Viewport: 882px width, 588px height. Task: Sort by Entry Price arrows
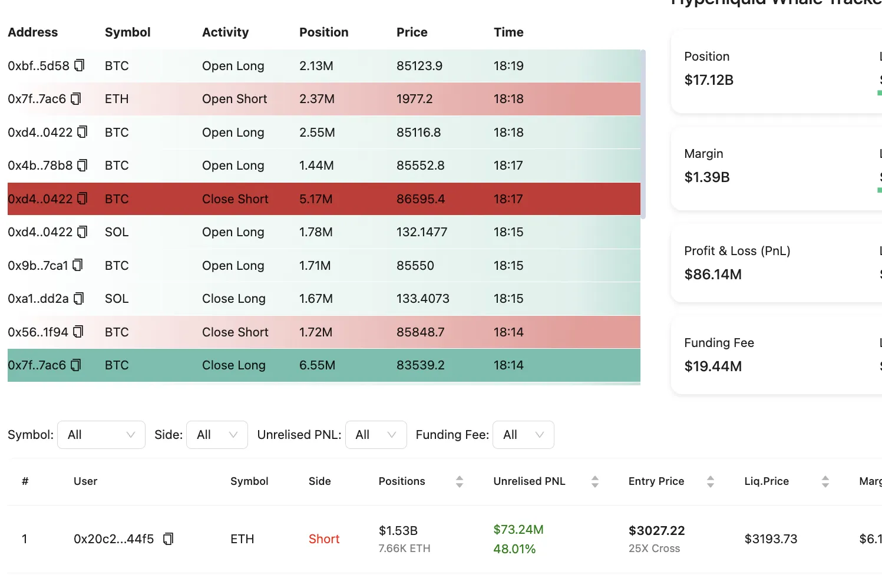711,481
